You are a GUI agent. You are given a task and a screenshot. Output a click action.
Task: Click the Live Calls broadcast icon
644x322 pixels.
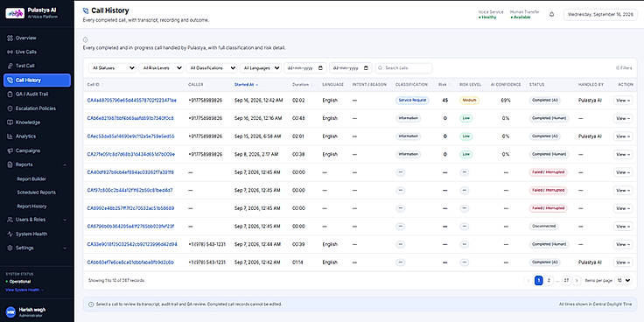point(10,52)
